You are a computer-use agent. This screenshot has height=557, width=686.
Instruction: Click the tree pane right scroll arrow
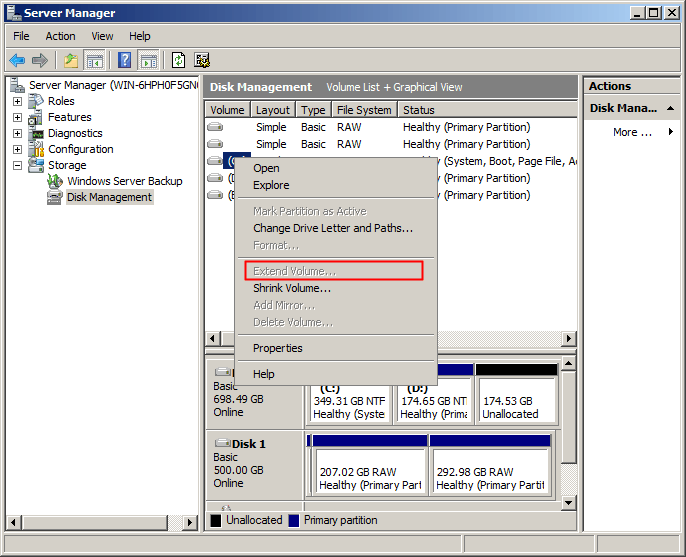189,522
